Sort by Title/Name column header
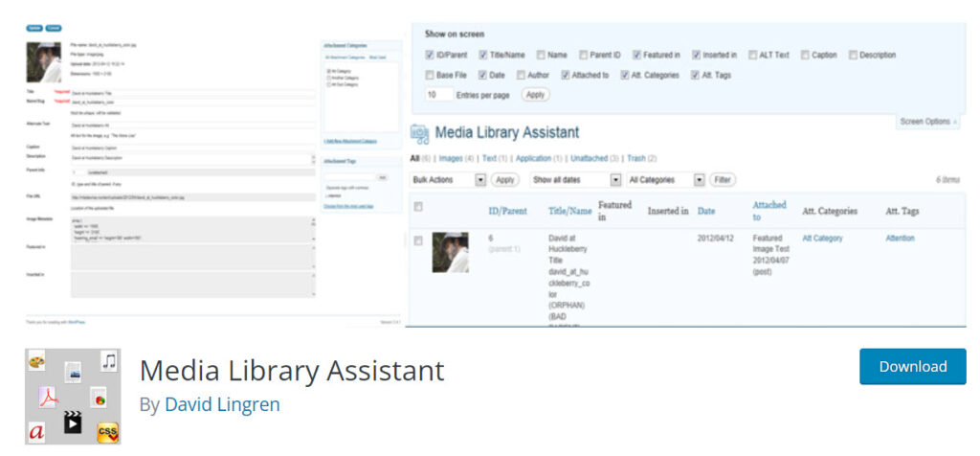980x456 pixels. tap(570, 212)
